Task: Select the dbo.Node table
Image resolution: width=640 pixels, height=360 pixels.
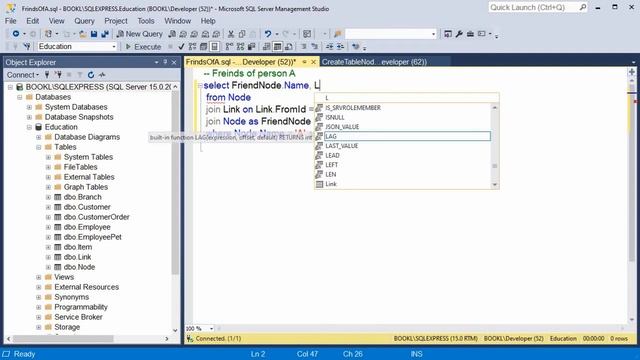Action: coord(79,267)
